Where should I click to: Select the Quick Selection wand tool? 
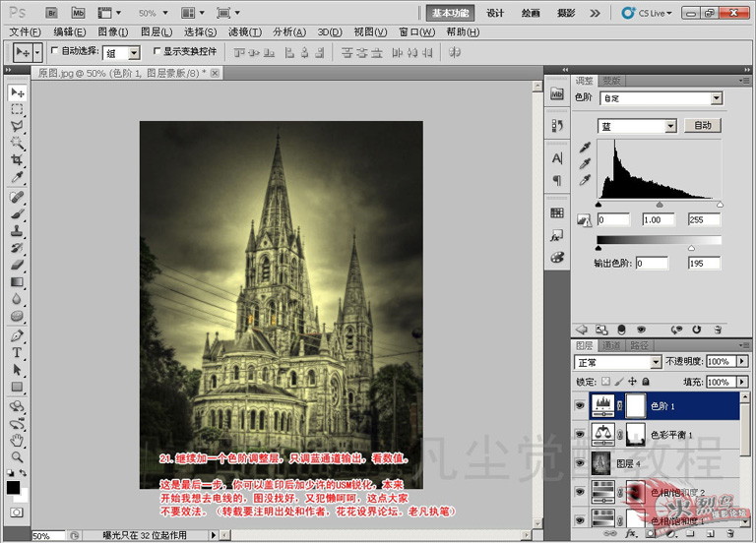pyautogui.click(x=17, y=143)
